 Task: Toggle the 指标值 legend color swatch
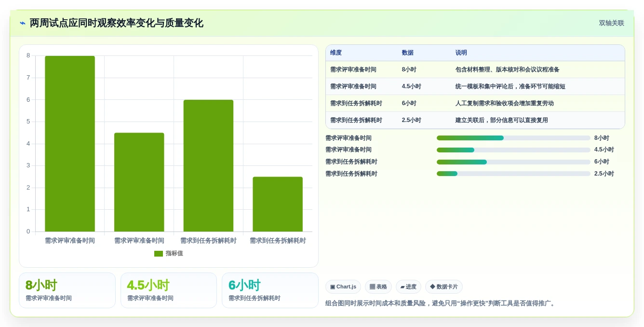[x=159, y=254]
